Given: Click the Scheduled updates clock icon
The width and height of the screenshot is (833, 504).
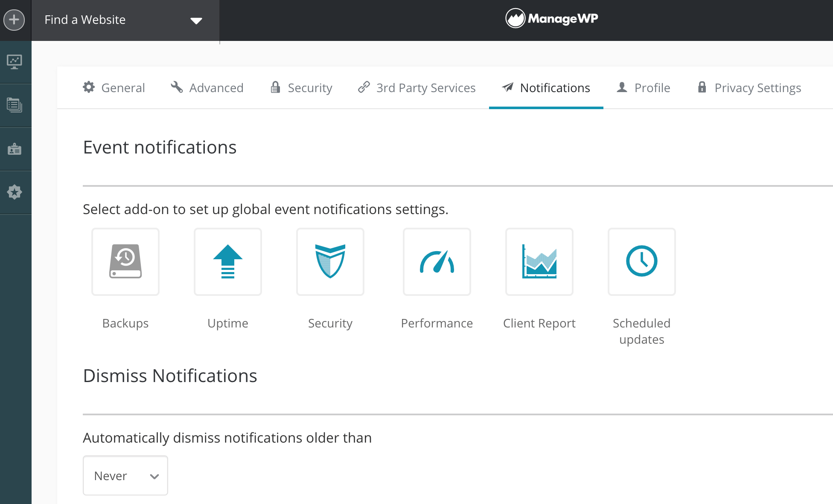Looking at the screenshot, I should click(641, 261).
